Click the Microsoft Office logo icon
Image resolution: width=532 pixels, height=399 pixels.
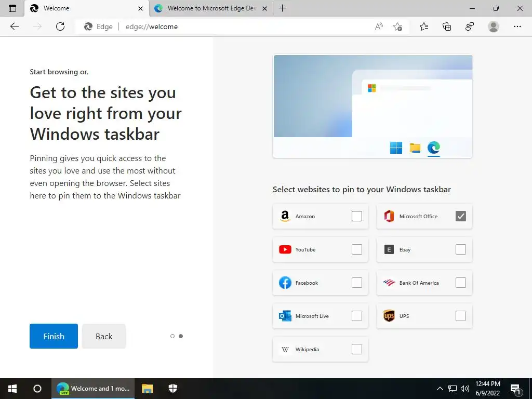(x=389, y=216)
